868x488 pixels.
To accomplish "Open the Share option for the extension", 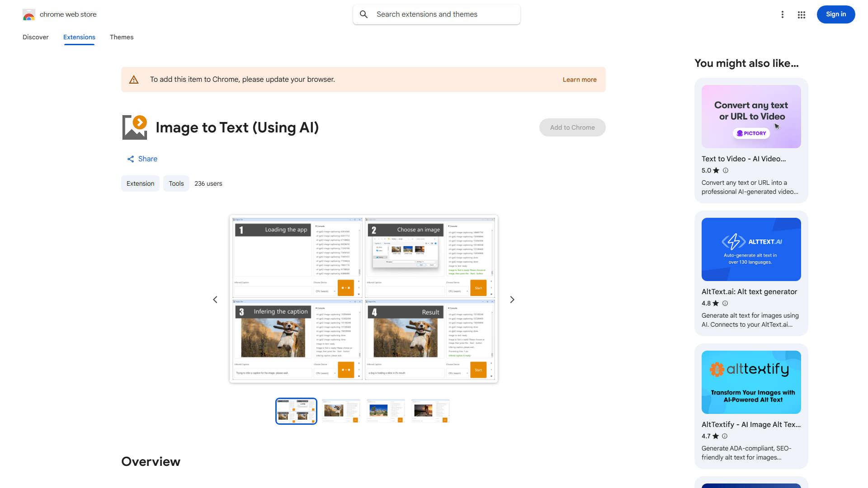I will pos(142,159).
